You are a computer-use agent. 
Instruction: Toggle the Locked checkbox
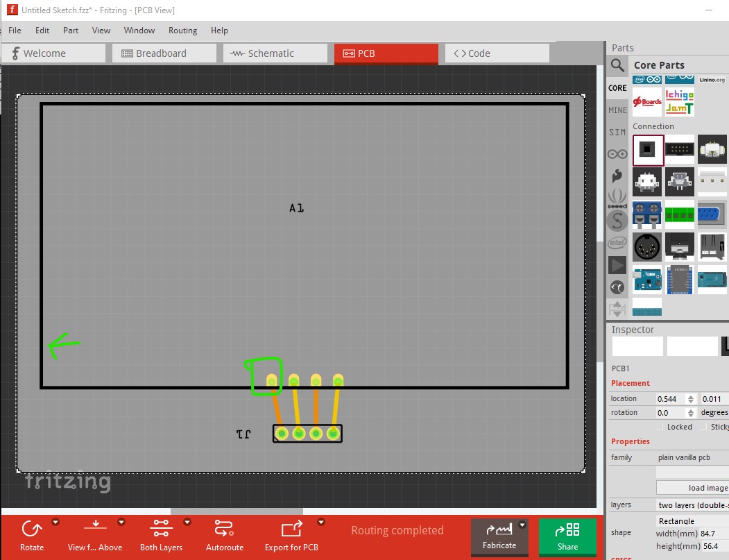pyautogui.click(x=659, y=427)
